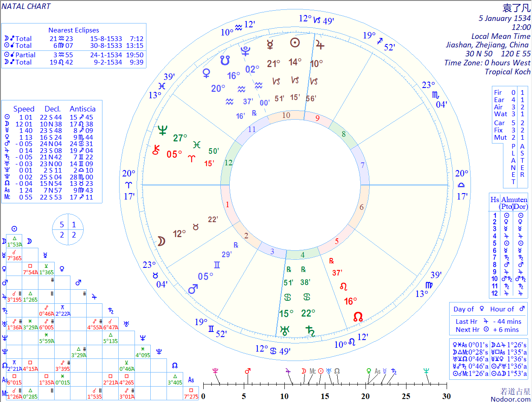Click Pluto marker on the bottom degree scale
The height and width of the screenshot is (402, 532).
click(x=215, y=371)
